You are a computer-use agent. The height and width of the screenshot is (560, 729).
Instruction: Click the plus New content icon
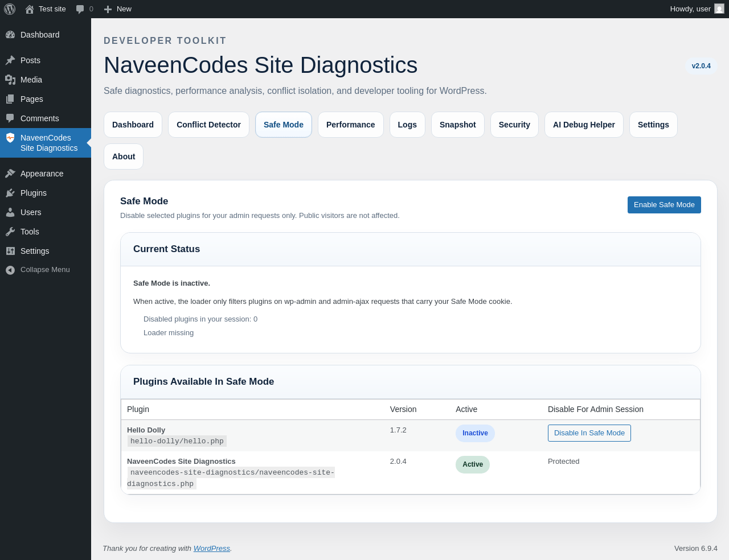pos(108,9)
